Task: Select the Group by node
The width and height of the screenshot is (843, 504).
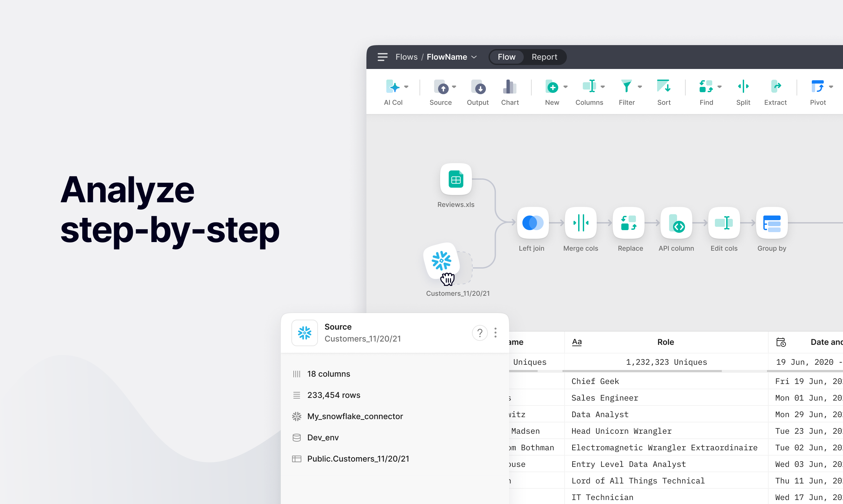Action: tap(771, 223)
